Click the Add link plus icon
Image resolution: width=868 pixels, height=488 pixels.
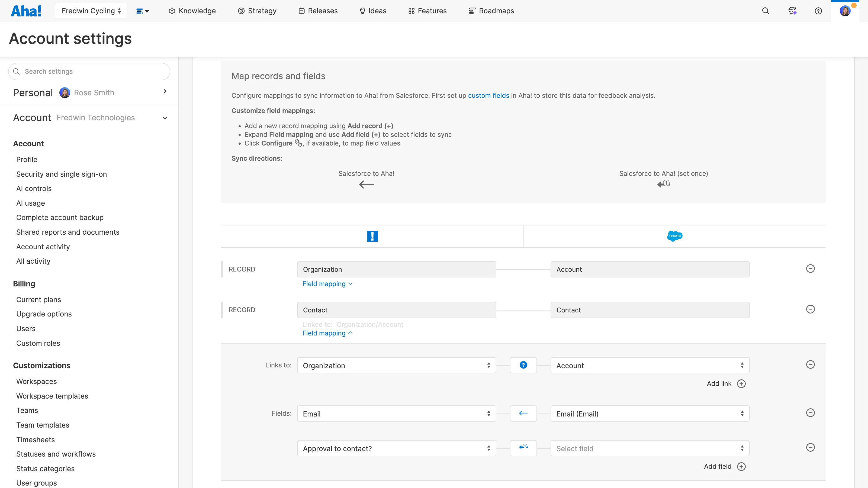point(741,384)
